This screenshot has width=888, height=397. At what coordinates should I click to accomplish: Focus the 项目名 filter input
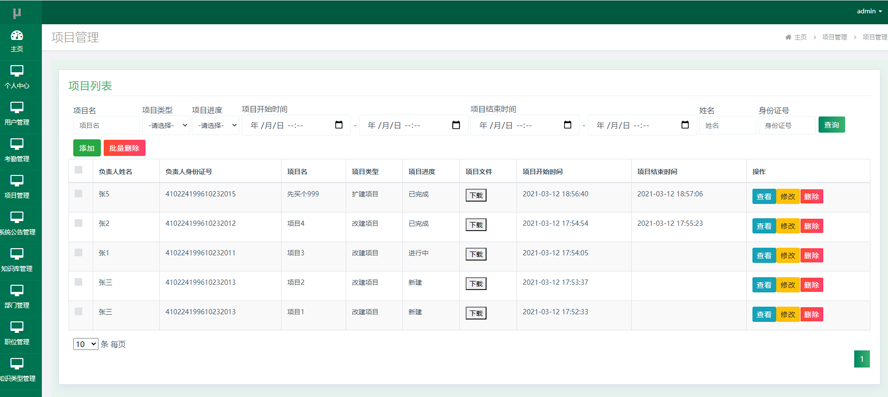106,125
